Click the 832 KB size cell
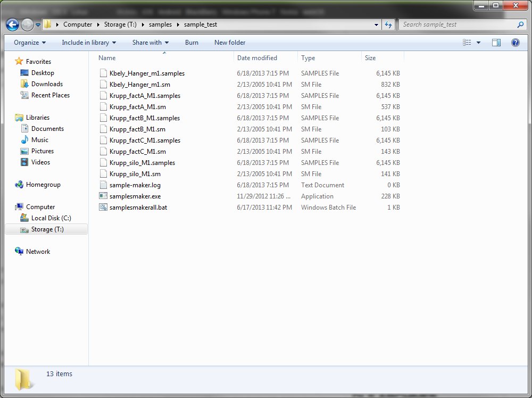The image size is (532, 398). click(x=390, y=85)
